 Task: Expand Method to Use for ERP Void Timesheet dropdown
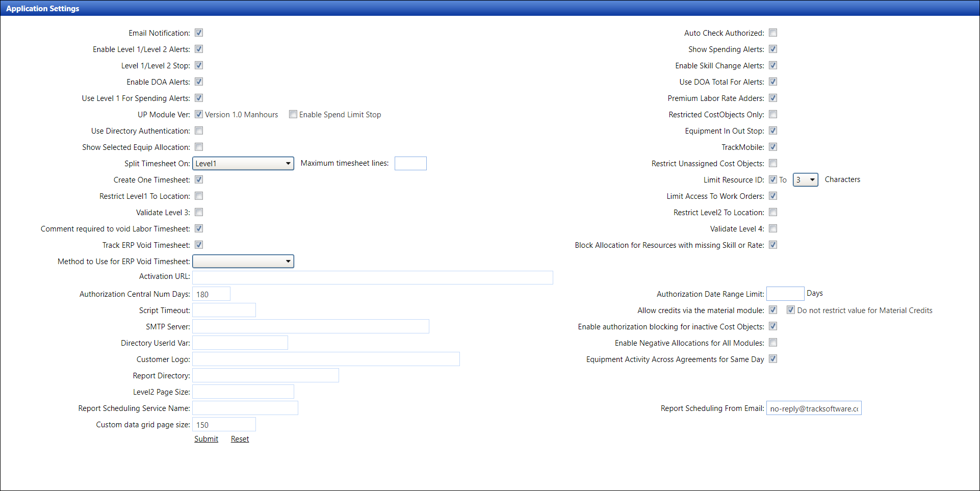243,261
